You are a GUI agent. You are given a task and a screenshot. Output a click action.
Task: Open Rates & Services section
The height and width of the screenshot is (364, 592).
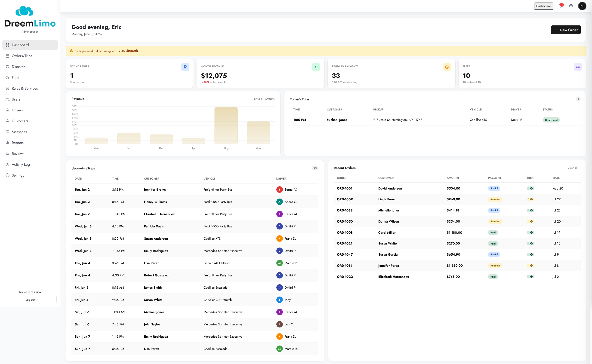pyautogui.click(x=30, y=88)
